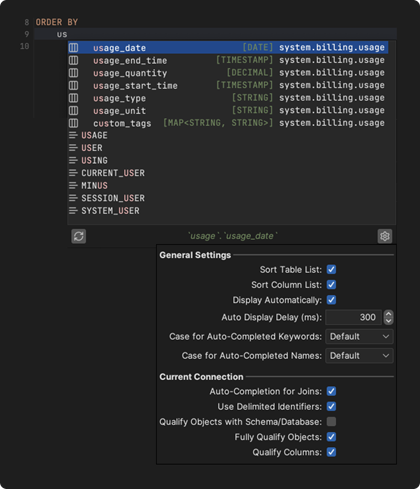
Task: Click the keyword icon beside MINUS
Action: click(73, 185)
